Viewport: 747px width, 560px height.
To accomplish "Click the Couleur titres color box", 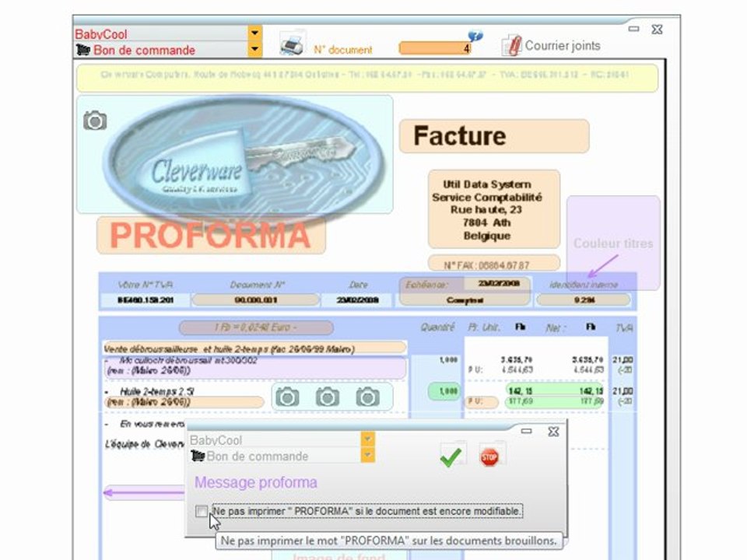I will [613, 243].
